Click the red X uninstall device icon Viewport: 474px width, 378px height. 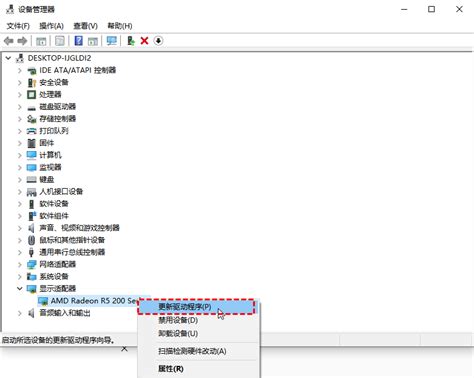(144, 41)
